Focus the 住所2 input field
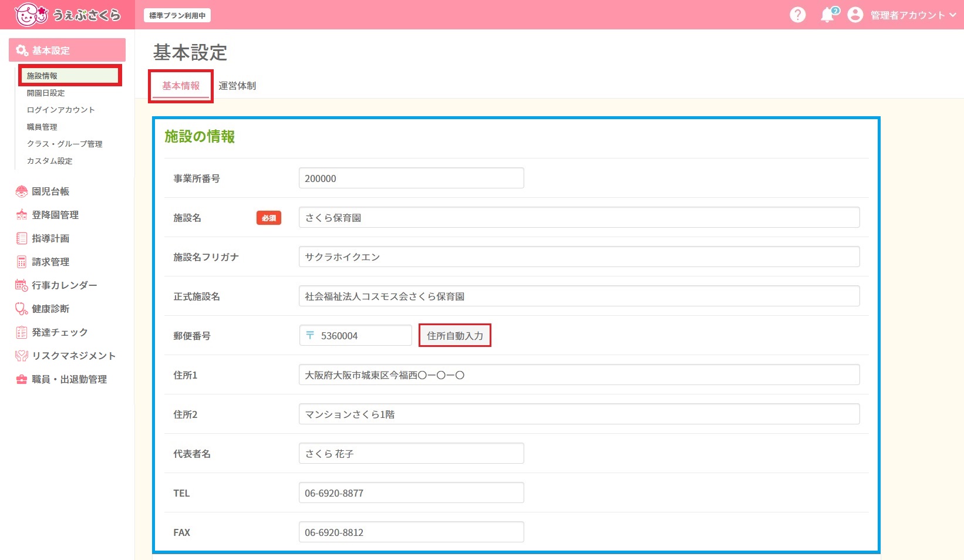964x560 pixels. tap(579, 414)
